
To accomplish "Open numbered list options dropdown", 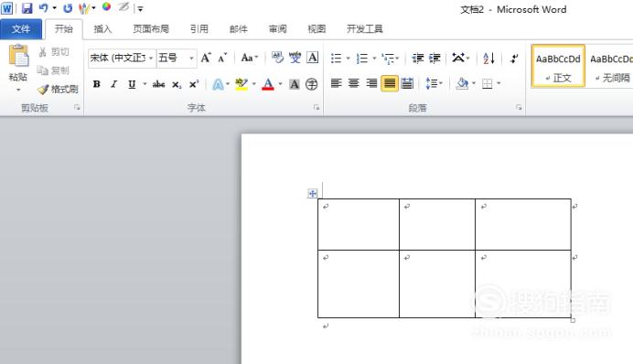I will coord(374,59).
